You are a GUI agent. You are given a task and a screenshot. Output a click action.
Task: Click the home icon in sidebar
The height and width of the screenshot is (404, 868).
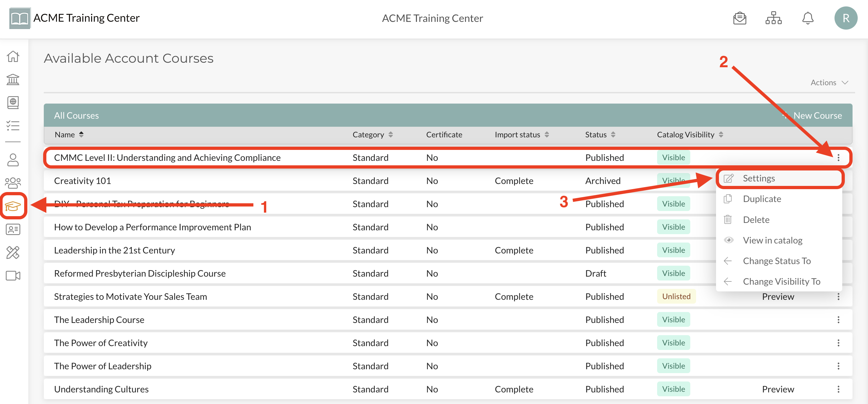click(x=13, y=56)
